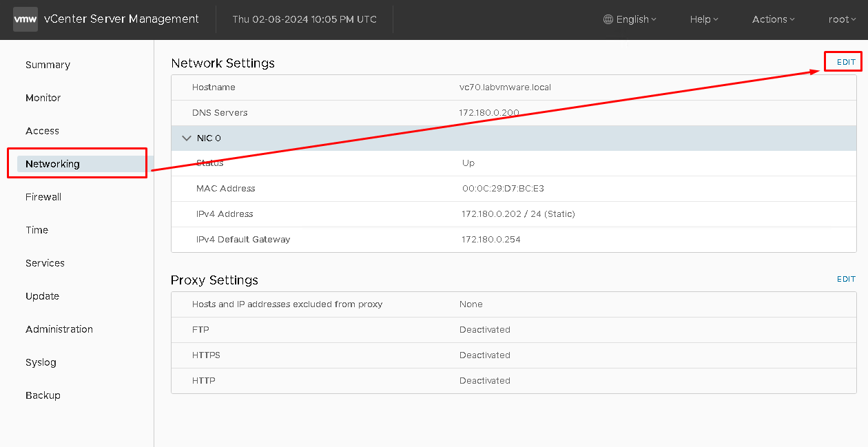Click the vmw logo icon
This screenshot has width=868, height=447.
coord(25,19)
